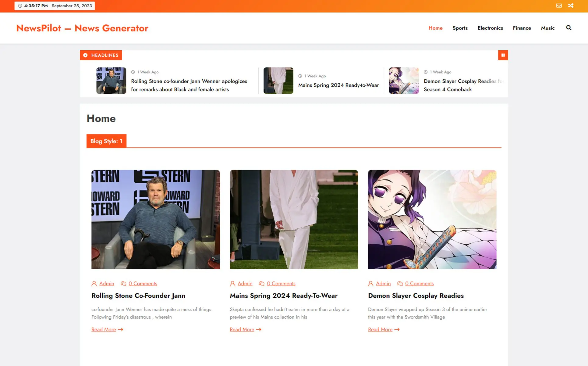Image resolution: width=588 pixels, height=366 pixels.
Task: Open 0 Comments on Rolling Stone post
Action: point(143,284)
